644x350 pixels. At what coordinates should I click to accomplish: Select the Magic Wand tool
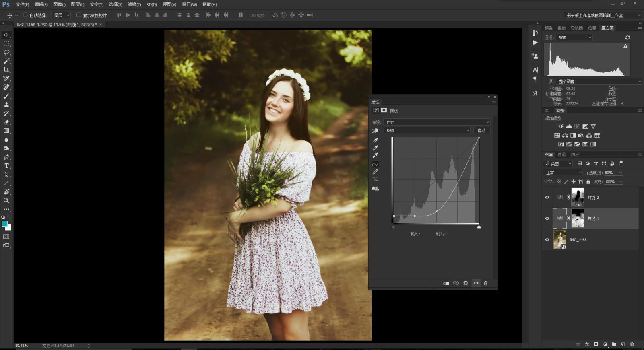[x=6, y=61]
